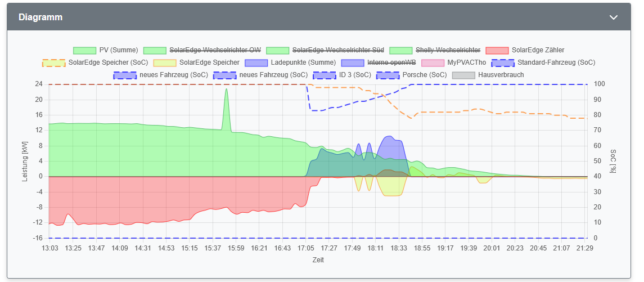The height and width of the screenshot is (282, 644).
Task: Click the blue Ladepunkte (Summe) swatch
Action: pyautogui.click(x=256, y=62)
